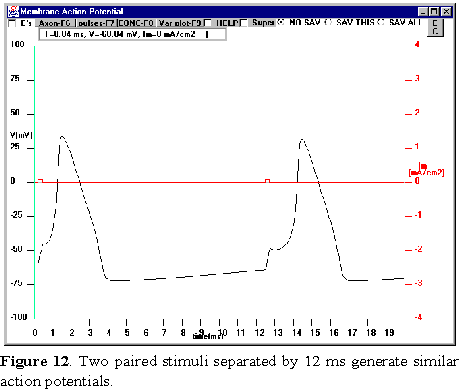Image resolution: width=460 pixels, height=392 pixels.
Task: Click the green time cursor line
Action: click(x=35, y=182)
